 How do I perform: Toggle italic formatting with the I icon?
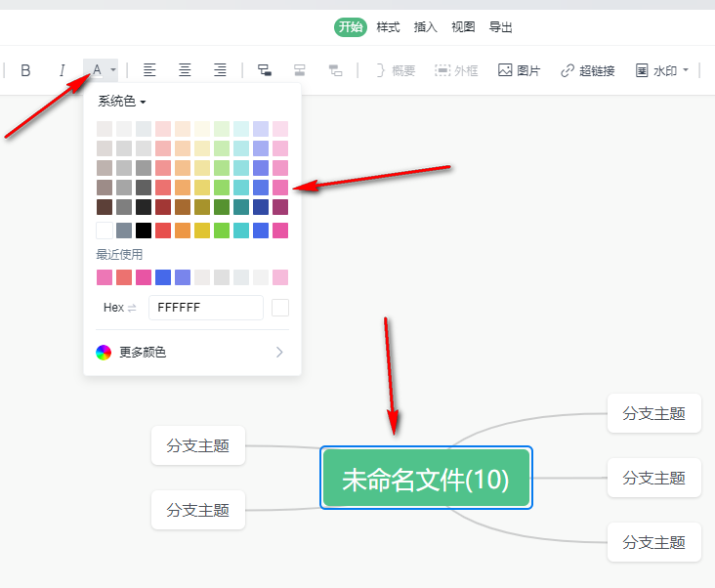62,70
